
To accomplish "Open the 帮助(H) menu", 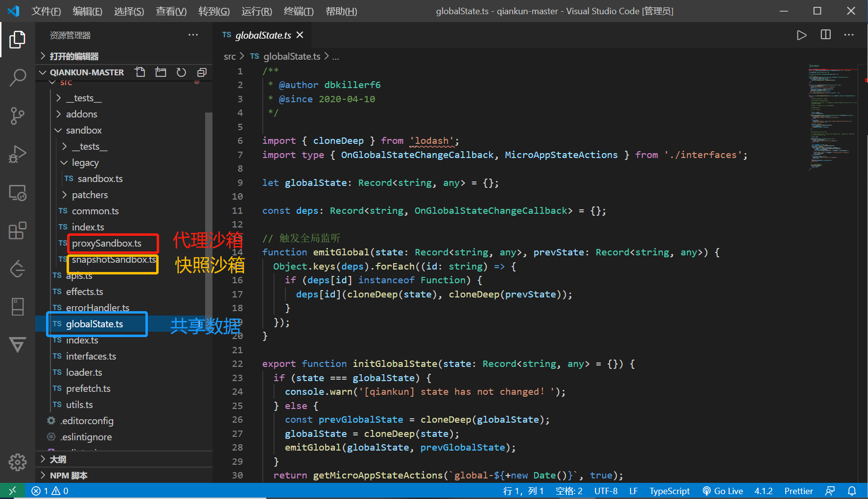I will pos(341,11).
